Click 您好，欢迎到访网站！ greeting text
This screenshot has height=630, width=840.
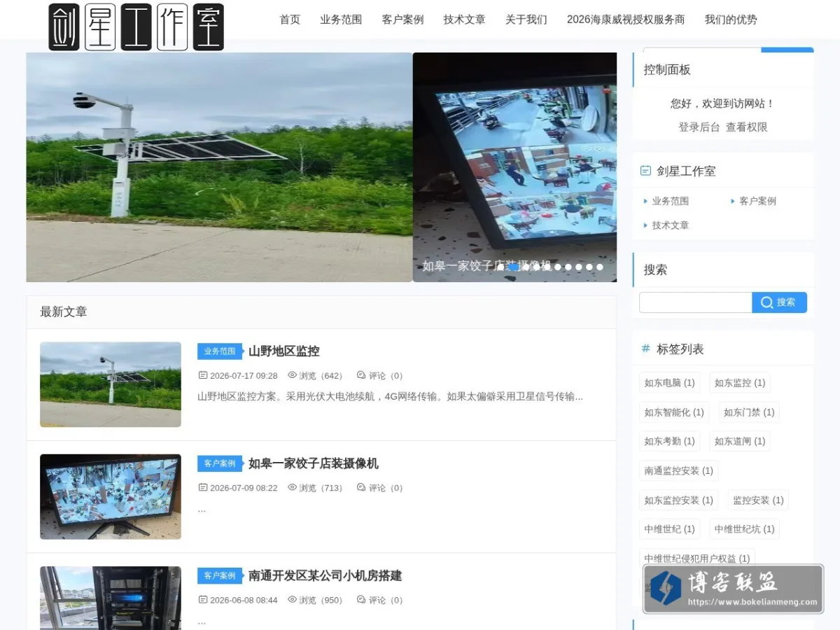pos(723,104)
